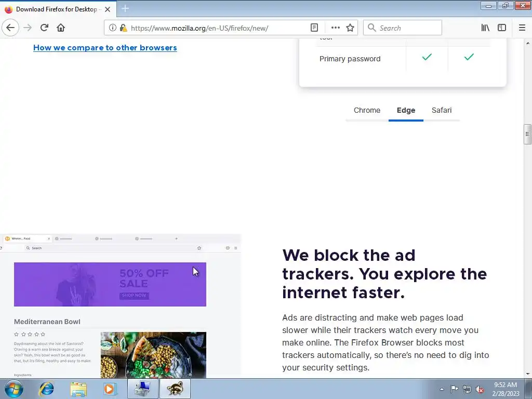Image resolution: width=532 pixels, height=399 pixels.
Task: Launch Internet Explorer from the taskbar
Action: 46,389
